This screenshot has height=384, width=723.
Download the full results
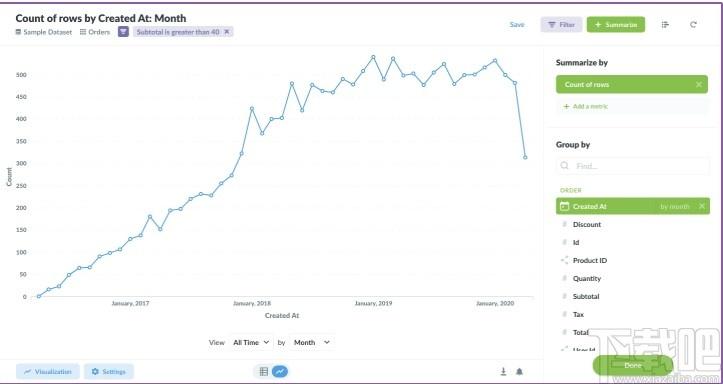[504, 371]
